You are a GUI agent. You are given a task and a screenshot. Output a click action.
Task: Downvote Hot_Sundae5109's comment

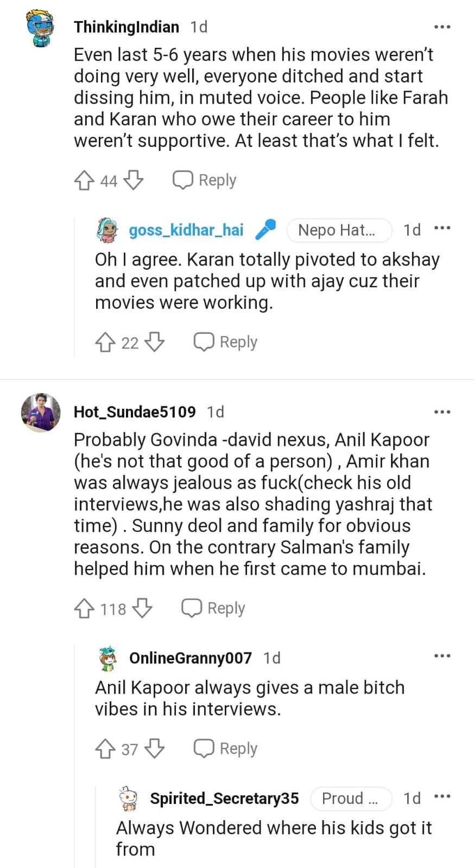[142, 609]
